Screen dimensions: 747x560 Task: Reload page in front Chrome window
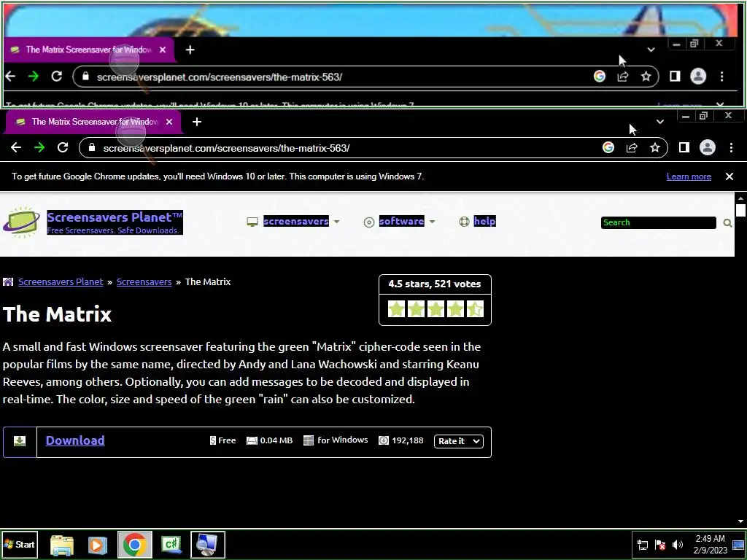63,147
